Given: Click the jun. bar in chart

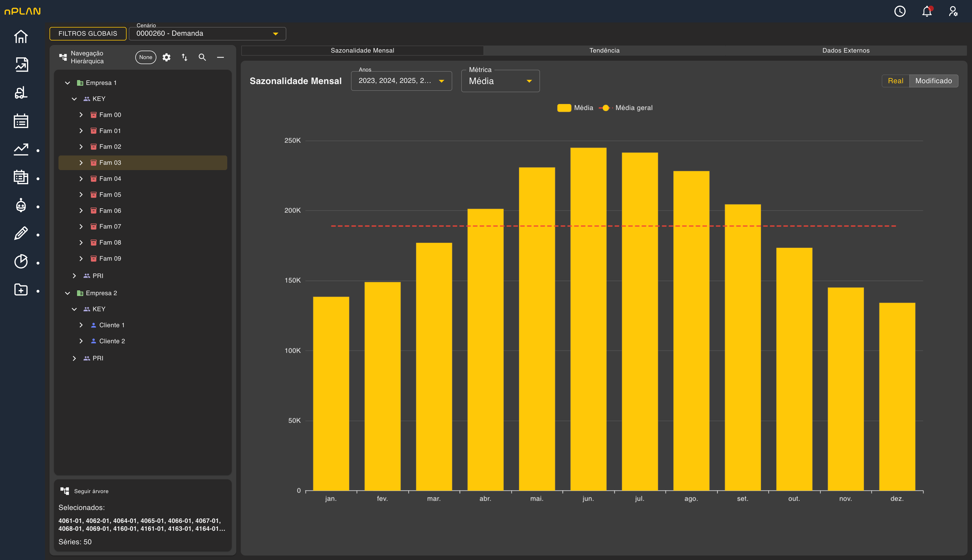Looking at the screenshot, I should tap(588, 319).
